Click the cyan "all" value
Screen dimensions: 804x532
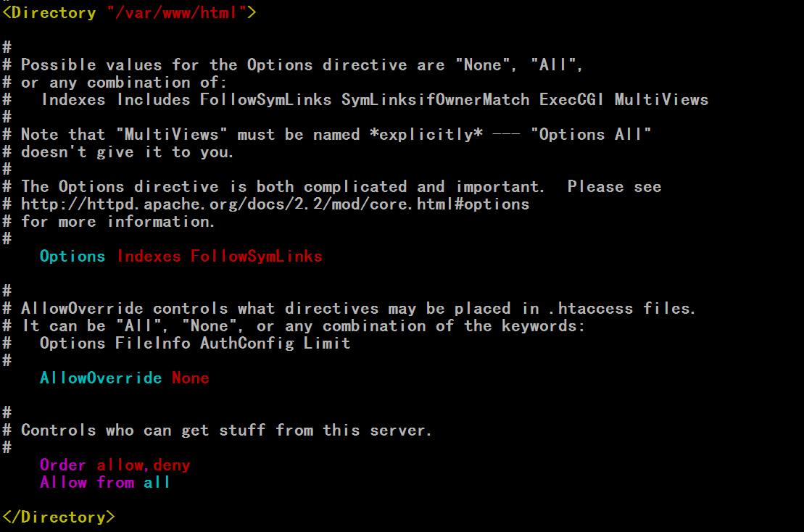pos(157,482)
